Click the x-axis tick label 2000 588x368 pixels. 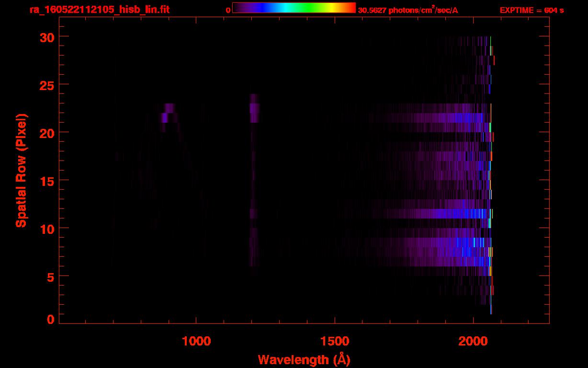tap(473, 341)
